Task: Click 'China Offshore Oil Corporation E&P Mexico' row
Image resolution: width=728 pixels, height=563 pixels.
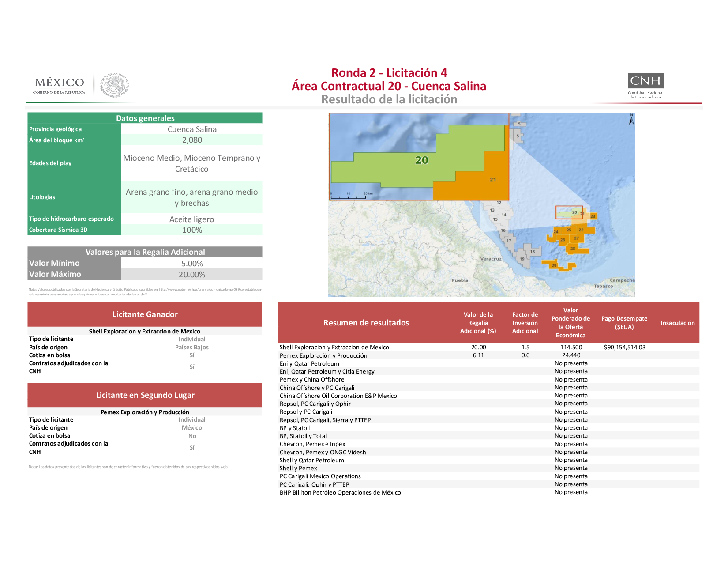Action: pyautogui.click(x=489, y=396)
